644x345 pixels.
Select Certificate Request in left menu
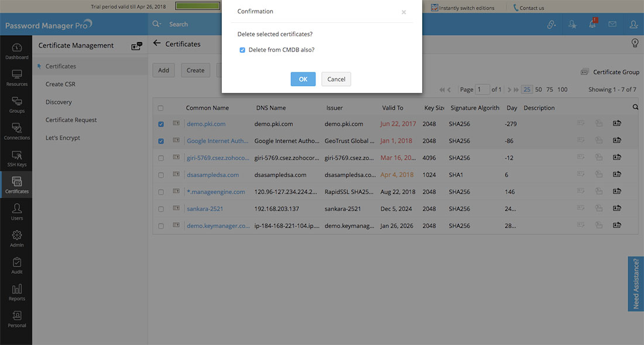pyautogui.click(x=71, y=120)
